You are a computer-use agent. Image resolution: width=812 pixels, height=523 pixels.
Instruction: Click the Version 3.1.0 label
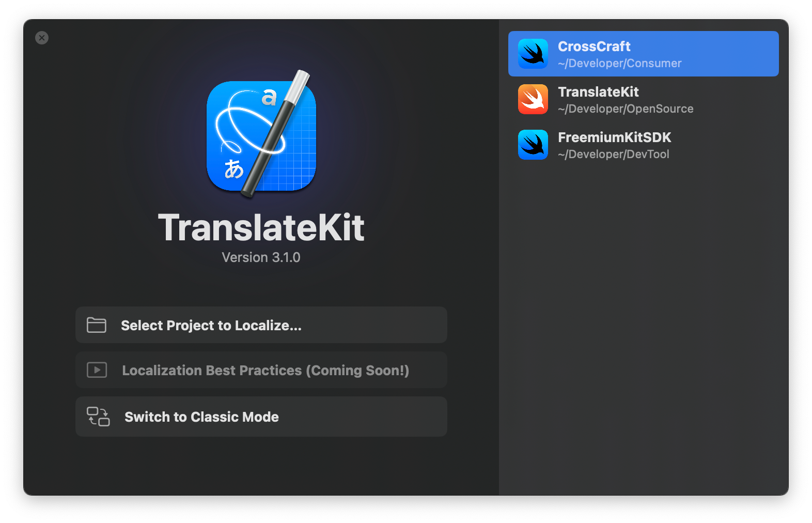[261, 257]
